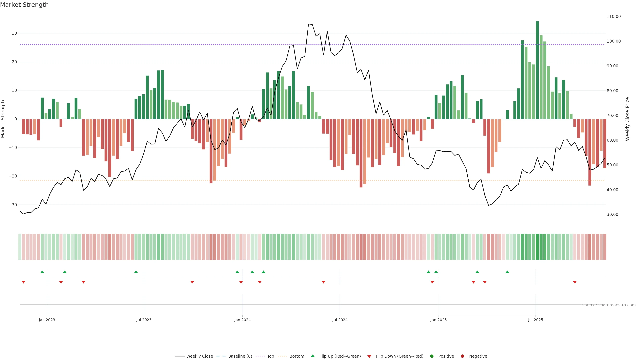Image resolution: width=644 pixels, height=362 pixels.
Task: Click the Jul 2025 x-axis label
Action: [x=535, y=320]
